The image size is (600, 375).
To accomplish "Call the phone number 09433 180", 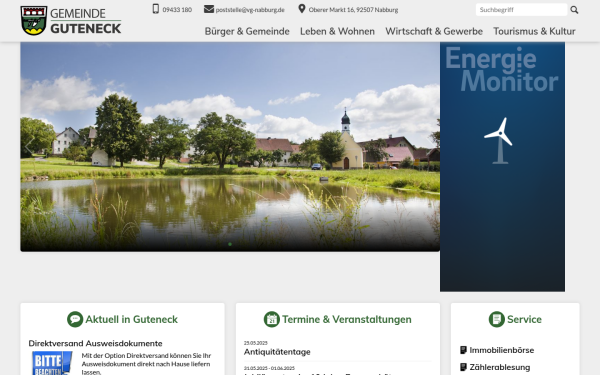I will [x=177, y=10].
